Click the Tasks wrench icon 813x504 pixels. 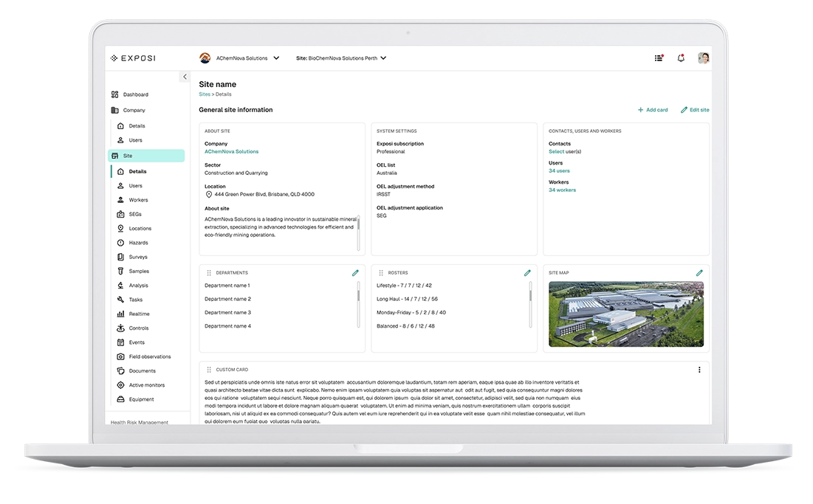(120, 300)
